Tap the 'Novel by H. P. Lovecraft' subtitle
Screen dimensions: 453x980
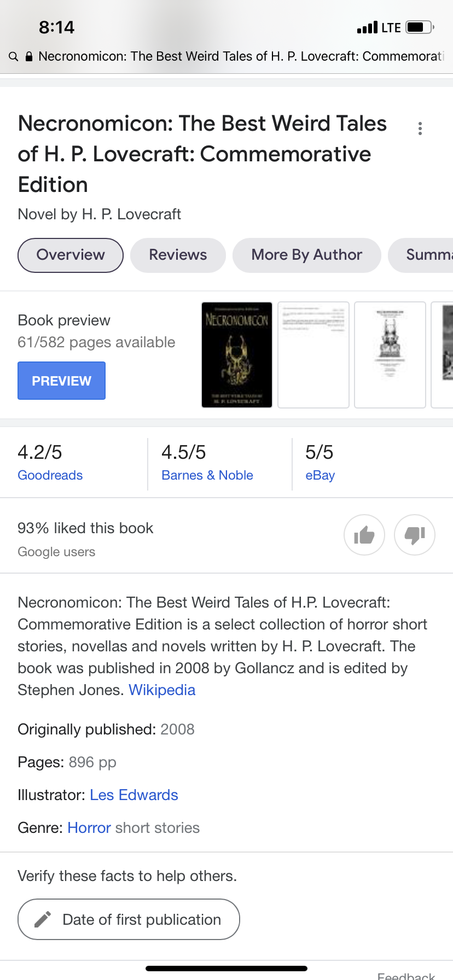[100, 214]
